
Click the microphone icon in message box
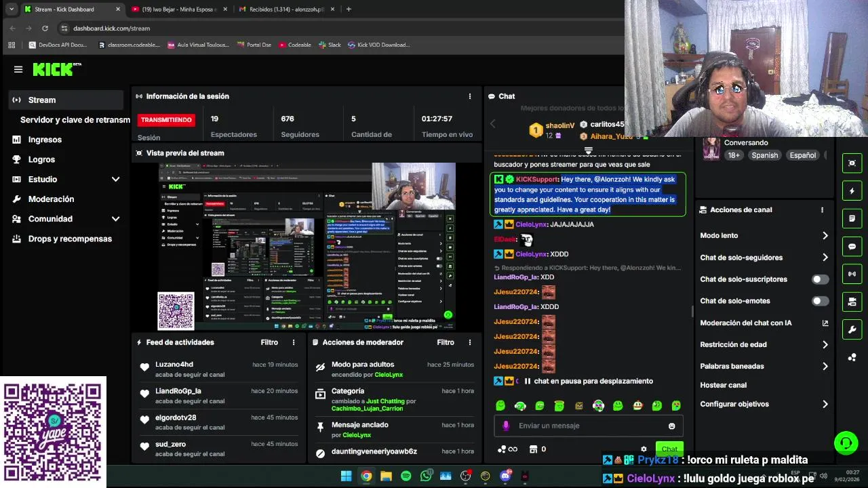tap(506, 426)
